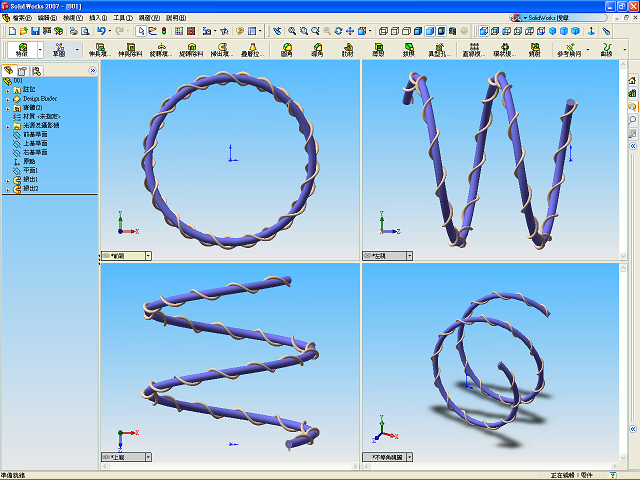Select the Extruded Cut (伸長除料) tool
Viewport: 640px width, 480px height.
point(131,50)
